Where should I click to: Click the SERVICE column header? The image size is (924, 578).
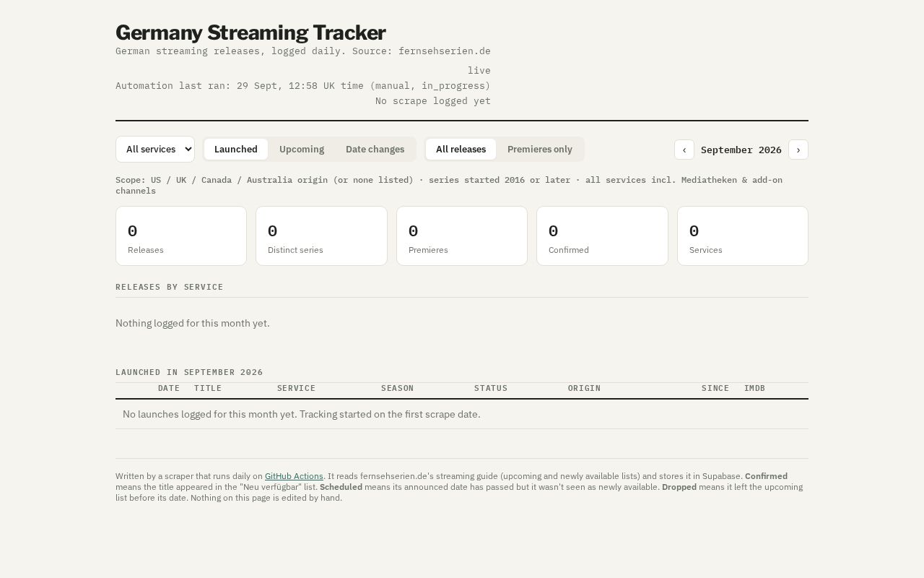296,388
